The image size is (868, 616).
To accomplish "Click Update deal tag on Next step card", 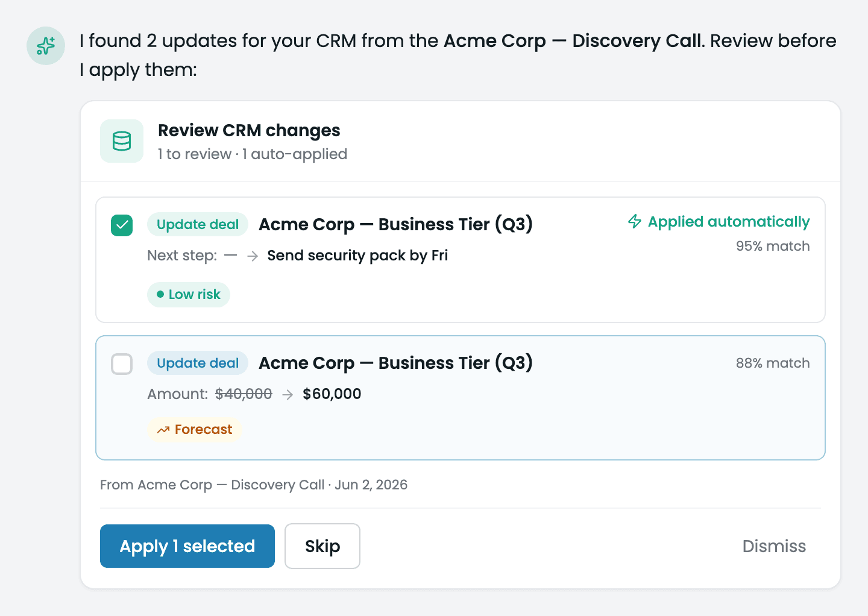I will 198,225.
